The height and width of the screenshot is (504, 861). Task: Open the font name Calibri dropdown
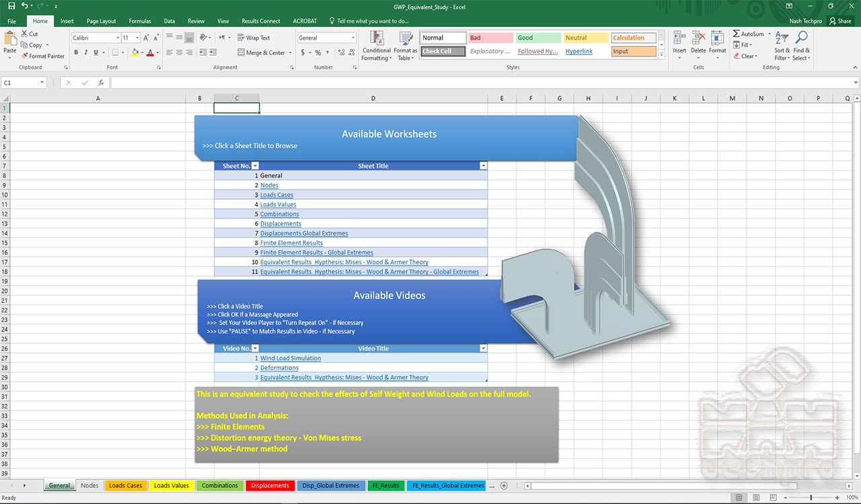(x=118, y=38)
